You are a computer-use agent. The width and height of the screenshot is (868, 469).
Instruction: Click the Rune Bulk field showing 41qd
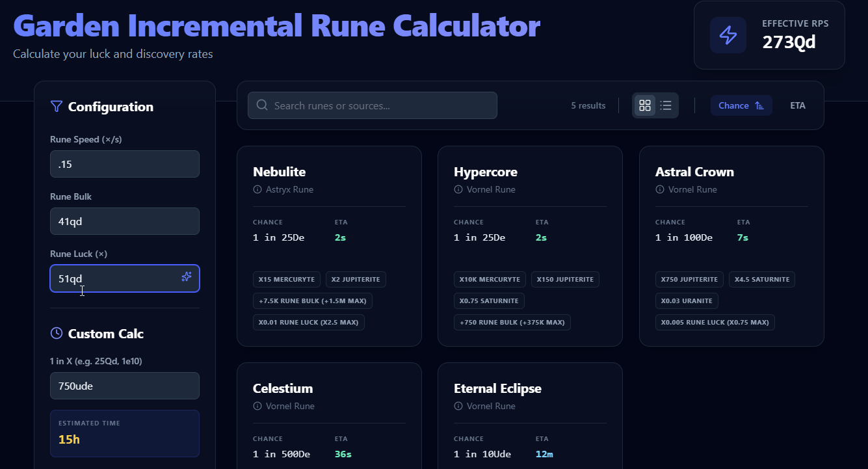coord(124,221)
